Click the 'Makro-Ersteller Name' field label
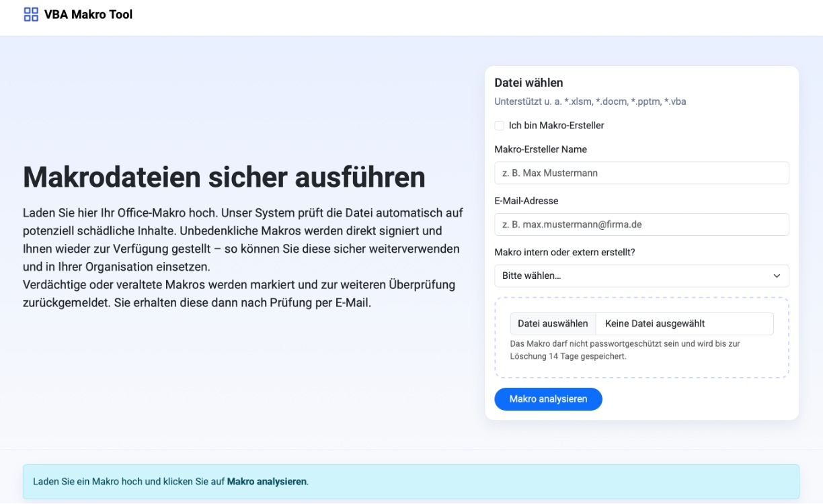The height and width of the screenshot is (504, 823). (x=541, y=149)
